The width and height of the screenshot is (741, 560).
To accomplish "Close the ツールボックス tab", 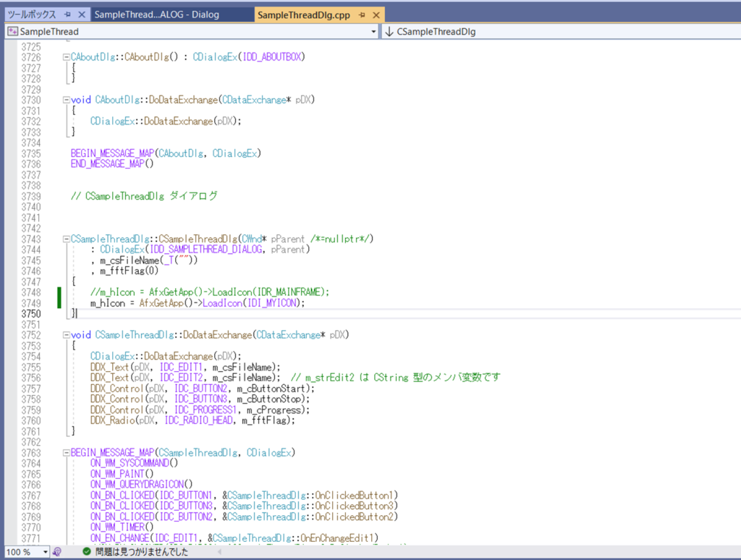I will pos(81,14).
